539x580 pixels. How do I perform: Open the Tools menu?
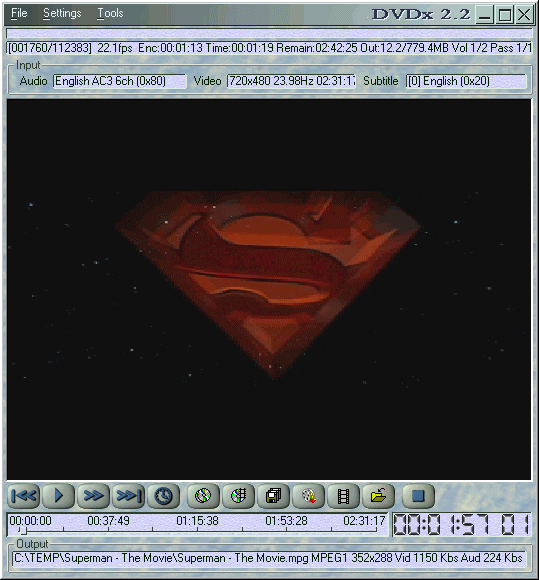(x=110, y=13)
